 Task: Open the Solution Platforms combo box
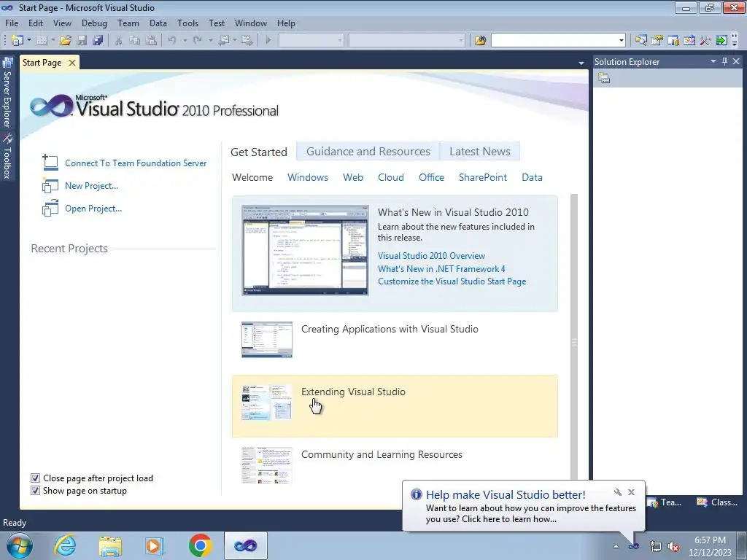point(407,41)
